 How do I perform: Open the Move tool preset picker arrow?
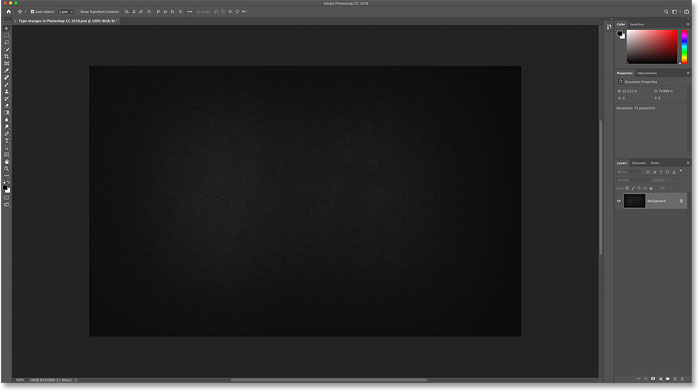(25, 12)
